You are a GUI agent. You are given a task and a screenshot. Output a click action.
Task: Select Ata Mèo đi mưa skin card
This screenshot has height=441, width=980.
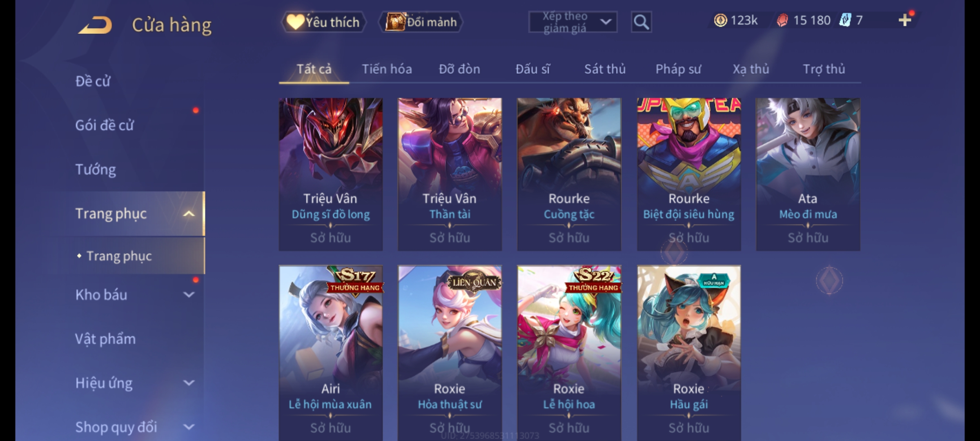coord(808,174)
